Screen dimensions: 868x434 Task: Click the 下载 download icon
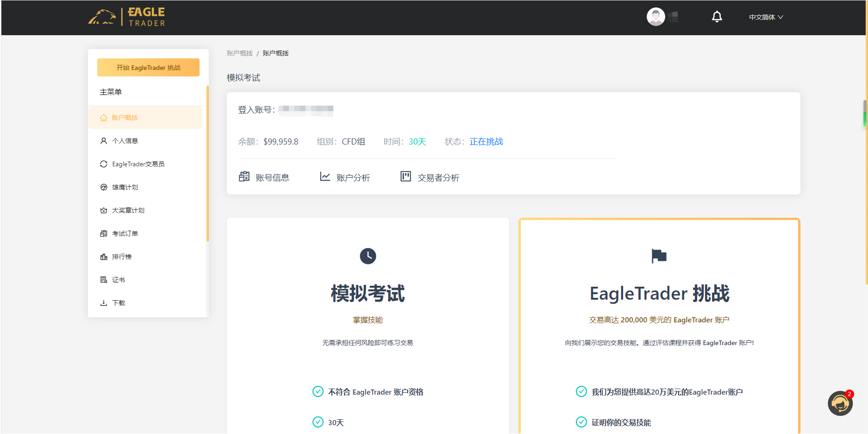click(104, 302)
